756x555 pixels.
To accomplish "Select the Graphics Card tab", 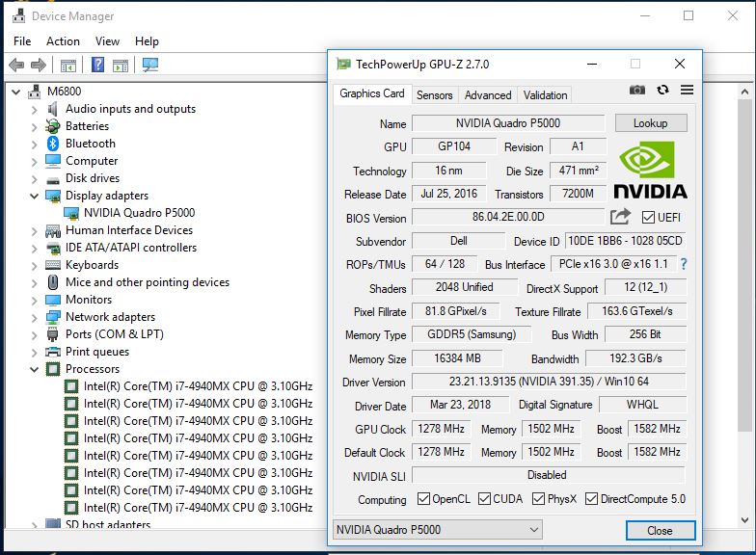I will (x=372, y=93).
